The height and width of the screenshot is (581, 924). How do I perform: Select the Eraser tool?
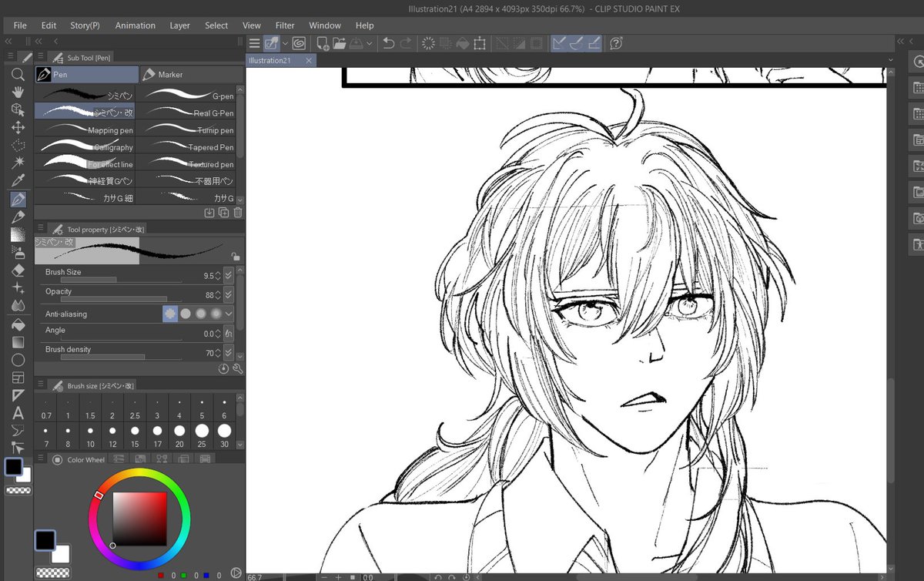point(18,270)
